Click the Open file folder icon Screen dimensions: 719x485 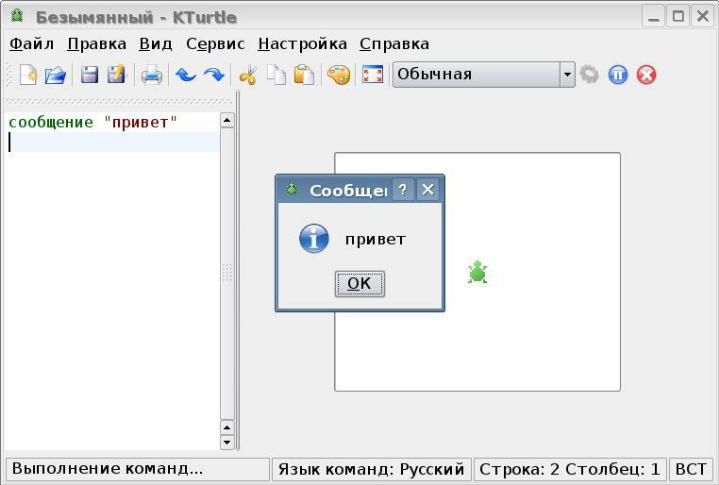tap(55, 75)
